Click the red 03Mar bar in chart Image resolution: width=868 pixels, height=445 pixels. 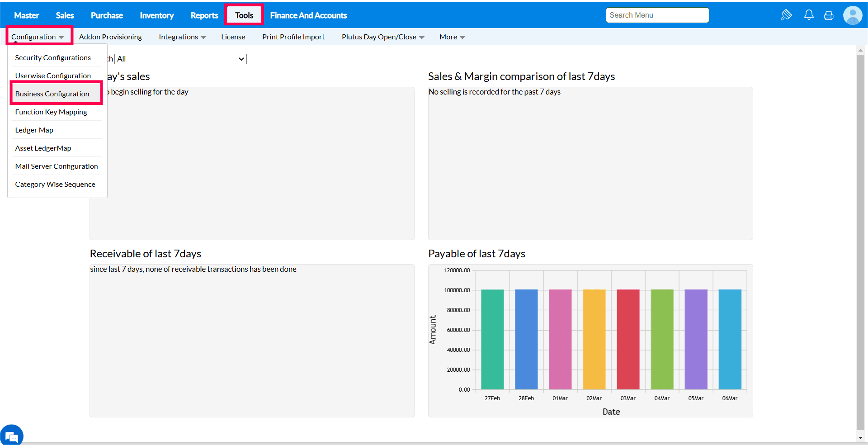(x=628, y=339)
